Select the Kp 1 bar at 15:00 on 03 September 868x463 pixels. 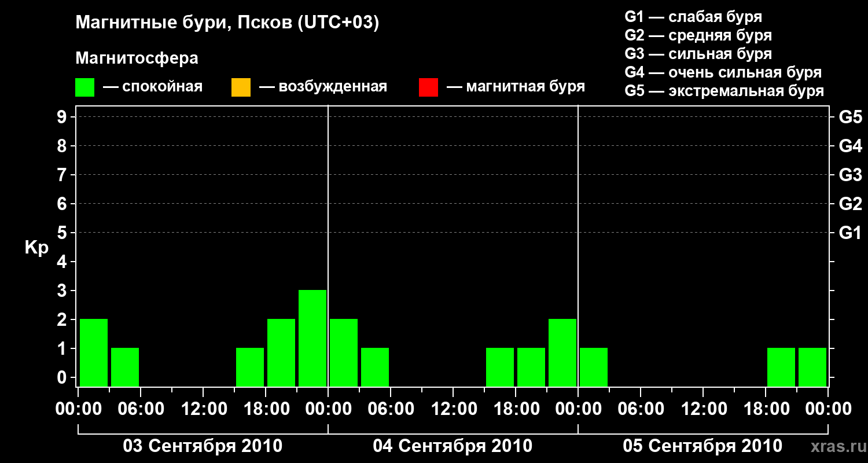(250, 367)
